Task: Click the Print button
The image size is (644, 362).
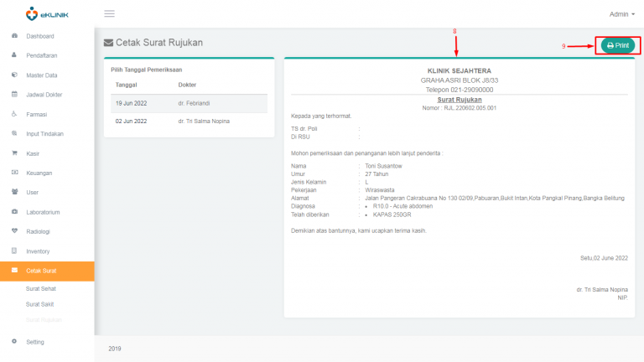Action: pos(618,45)
